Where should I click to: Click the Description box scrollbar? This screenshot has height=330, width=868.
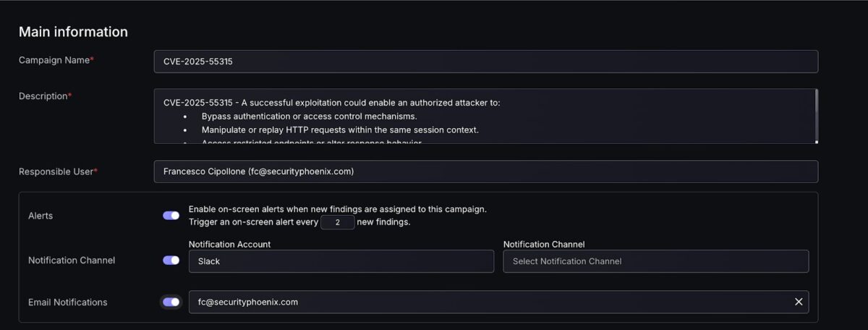pos(816,114)
